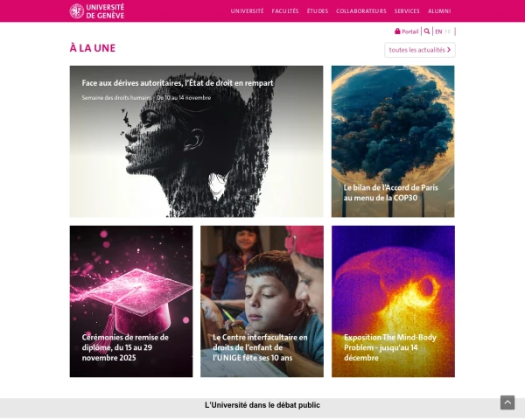Open the Centre interfacultaire droits de l'enfant tile
Image resolution: width=525 pixels, height=420 pixels.
[262, 301]
